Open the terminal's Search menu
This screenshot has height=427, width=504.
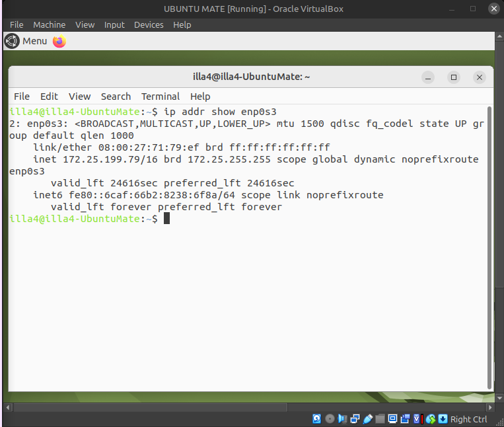point(116,96)
